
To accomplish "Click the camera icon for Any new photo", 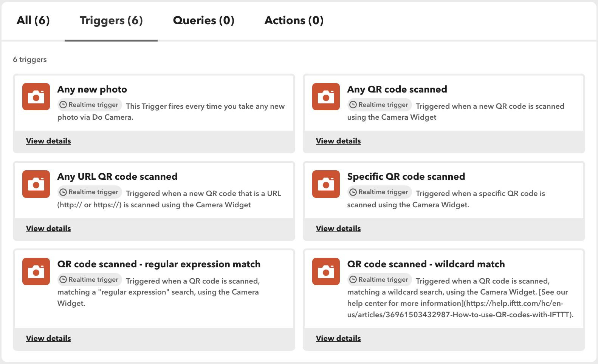I will (x=36, y=97).
